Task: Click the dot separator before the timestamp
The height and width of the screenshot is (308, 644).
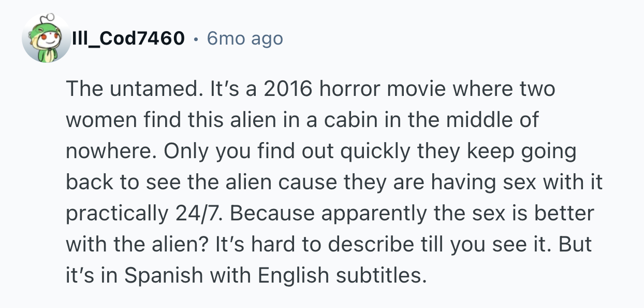Action: click(196, 38)
